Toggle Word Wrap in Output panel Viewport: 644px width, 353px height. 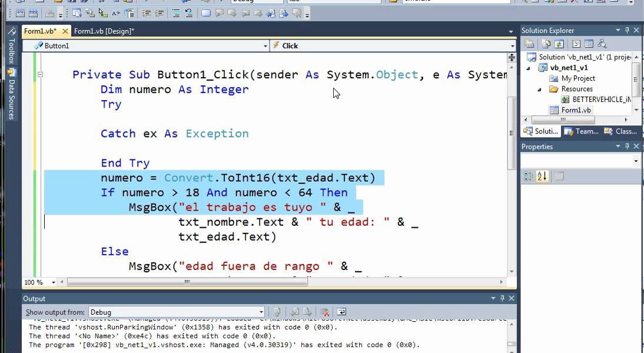(x=341, y=312)
